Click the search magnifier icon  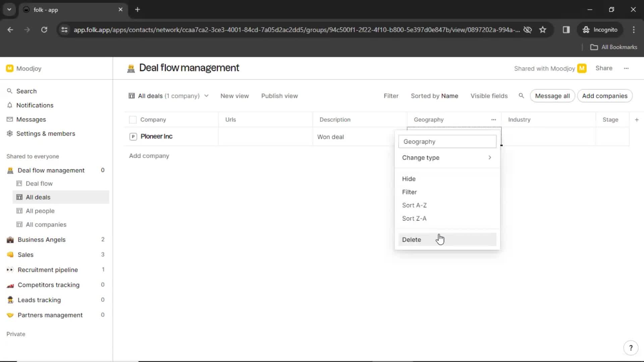coord(522,96)
